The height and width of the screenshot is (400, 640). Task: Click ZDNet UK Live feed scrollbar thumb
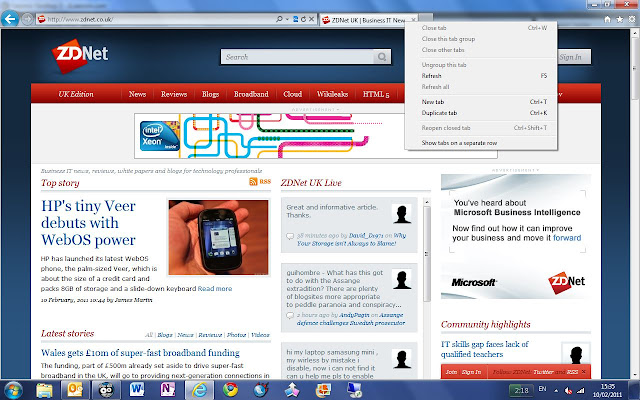pos(427,253)
